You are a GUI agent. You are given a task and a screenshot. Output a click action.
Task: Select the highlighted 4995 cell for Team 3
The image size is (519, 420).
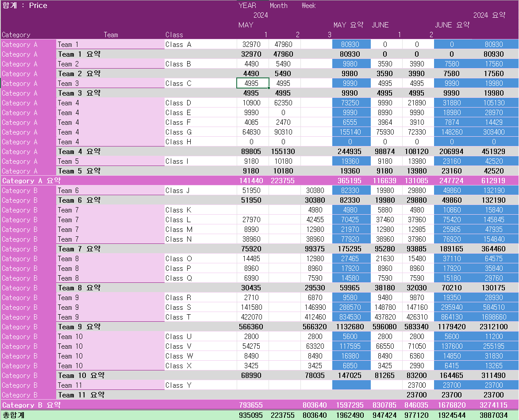click(x=253, y=83)
